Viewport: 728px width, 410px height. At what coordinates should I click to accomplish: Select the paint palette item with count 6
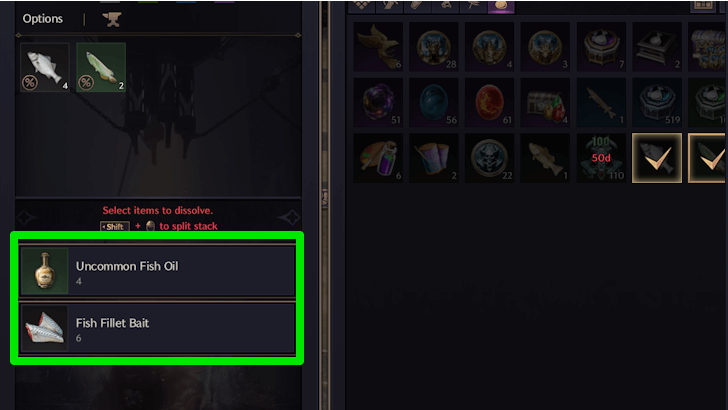(378, 158)
